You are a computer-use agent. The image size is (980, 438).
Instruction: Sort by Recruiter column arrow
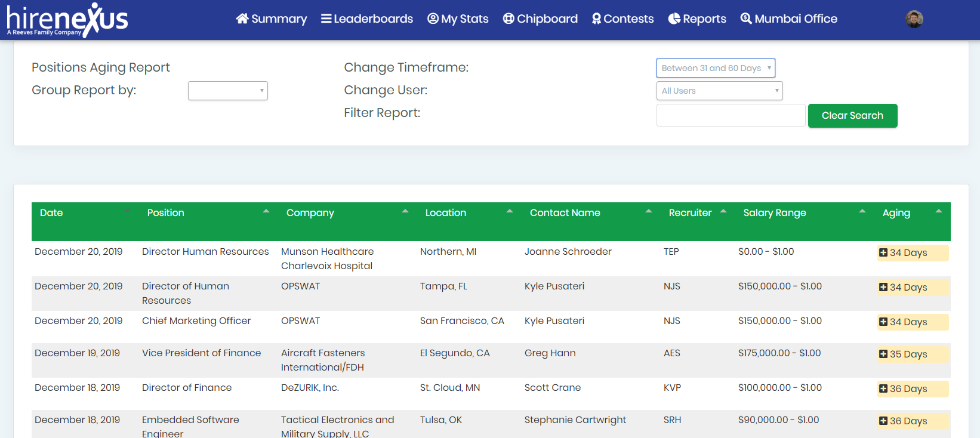coord(723,211)
